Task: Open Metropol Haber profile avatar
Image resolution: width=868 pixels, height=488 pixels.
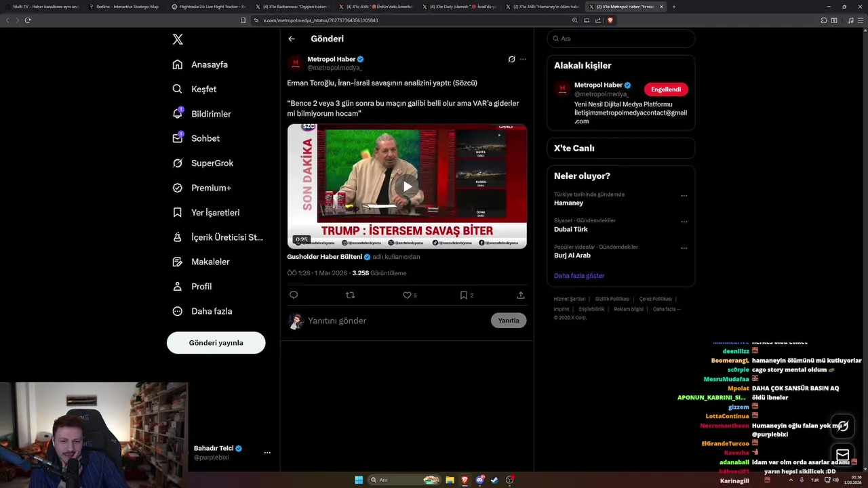Action: [295, 63]
